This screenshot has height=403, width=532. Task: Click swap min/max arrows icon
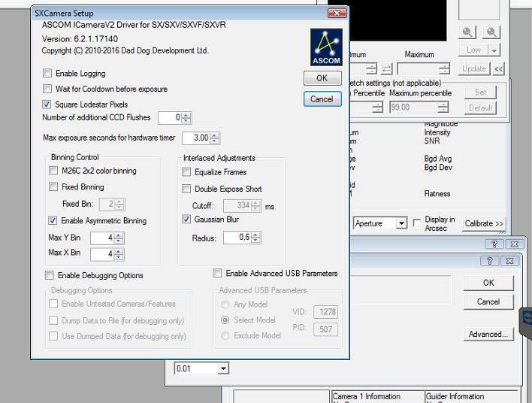[x=386, y=69]
